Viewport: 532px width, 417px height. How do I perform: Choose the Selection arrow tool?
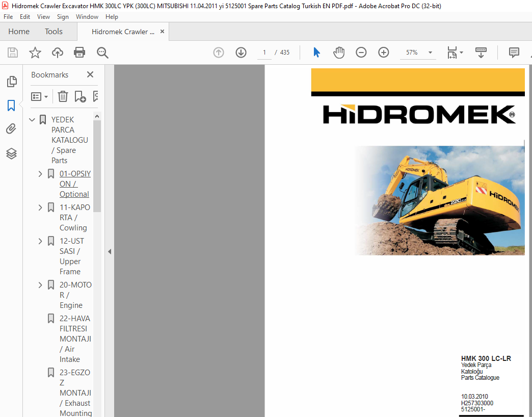click(x=316, y=53)
